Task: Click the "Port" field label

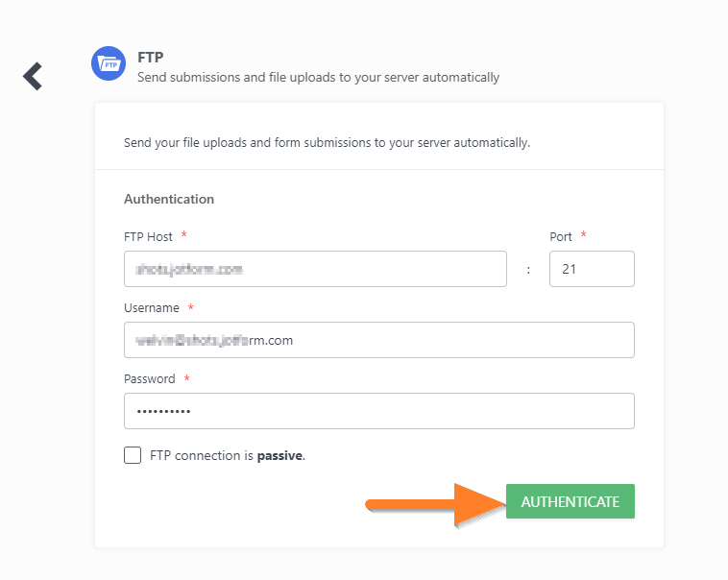Action: 561,236
